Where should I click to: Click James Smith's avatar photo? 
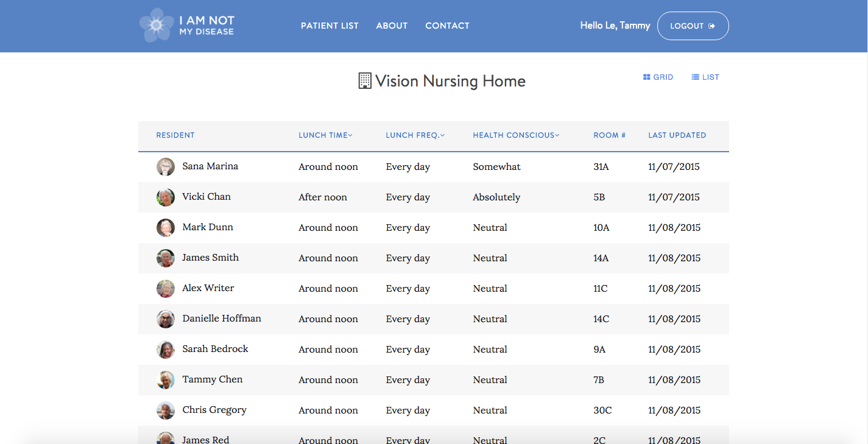pos(166,258)
